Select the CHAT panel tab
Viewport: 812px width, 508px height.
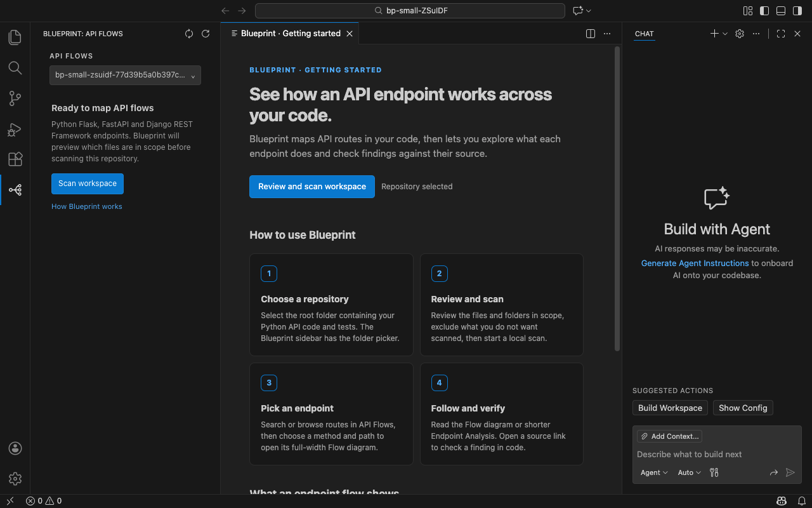coord(644,34)
